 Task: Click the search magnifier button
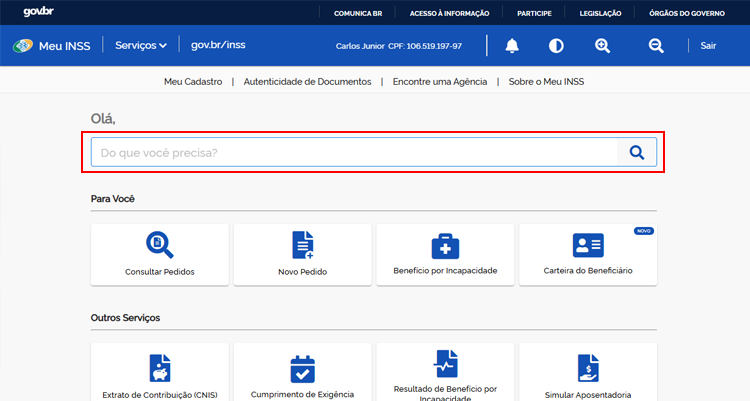(637, 152)
